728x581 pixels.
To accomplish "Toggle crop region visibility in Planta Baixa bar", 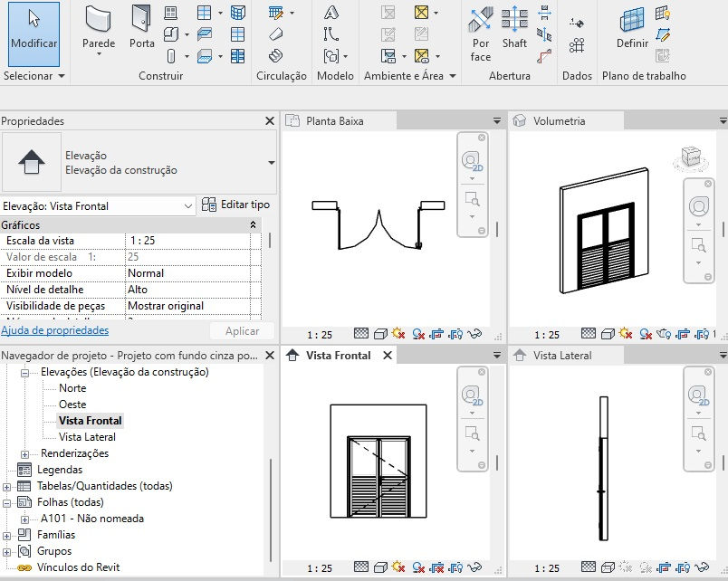I will (456, 334).
